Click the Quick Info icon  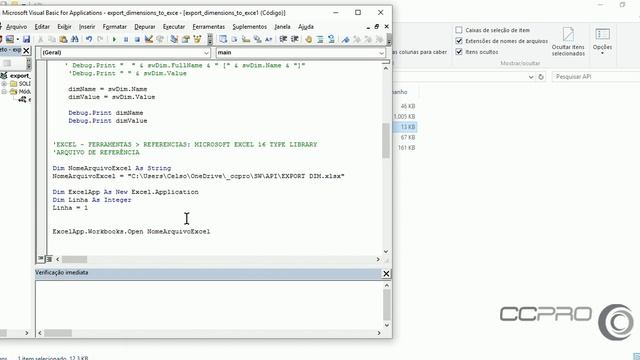(246, 39)
